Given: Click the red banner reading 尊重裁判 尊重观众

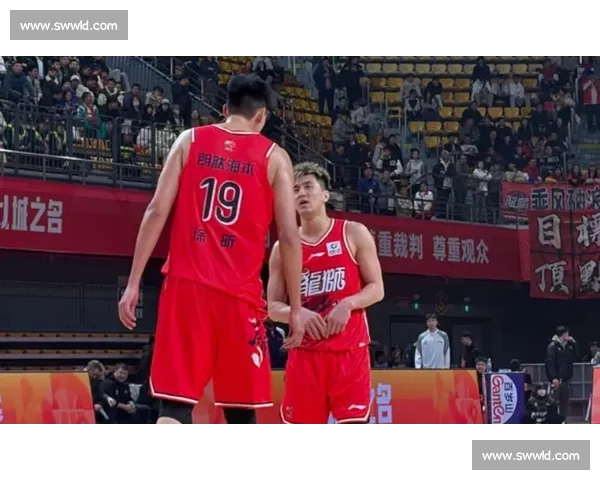Looking at the screenshot, I should pos(432,246).
